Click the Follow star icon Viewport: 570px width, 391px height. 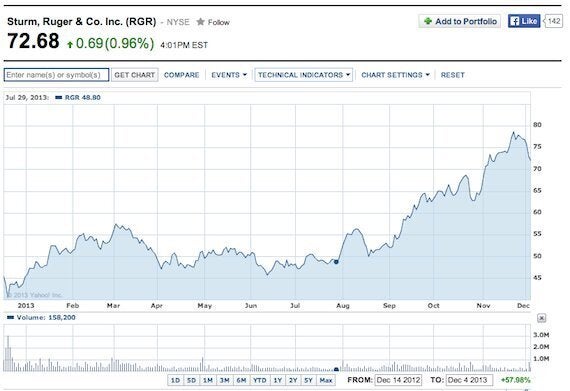tap(200, 22)
